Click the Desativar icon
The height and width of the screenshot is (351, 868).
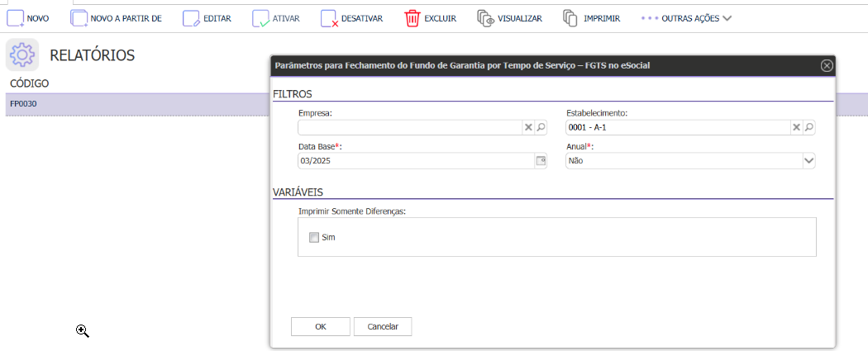pos(329,18)
